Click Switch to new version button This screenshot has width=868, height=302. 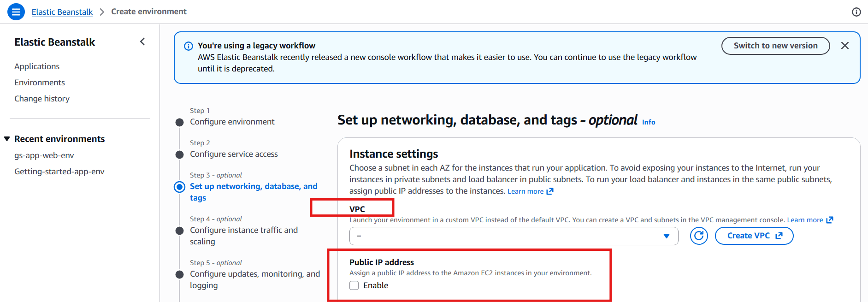pos(775,46)
